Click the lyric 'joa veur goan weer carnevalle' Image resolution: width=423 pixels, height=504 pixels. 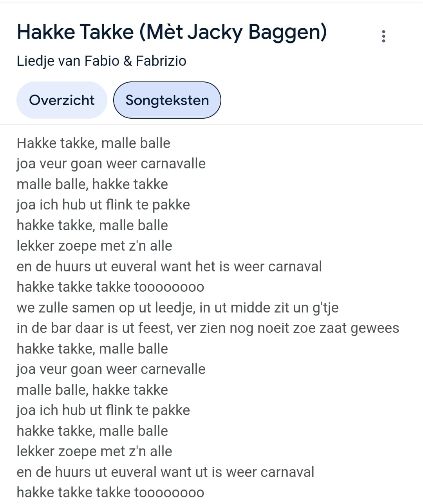111,369
